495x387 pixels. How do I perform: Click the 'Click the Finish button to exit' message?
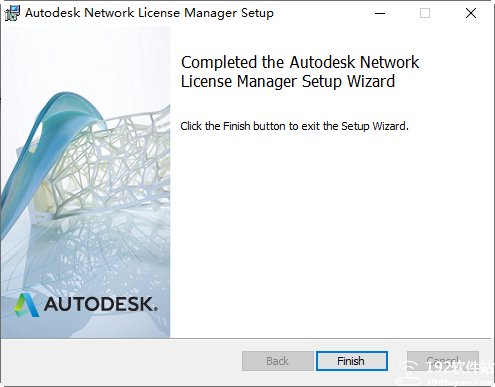(x=294, y=126)
